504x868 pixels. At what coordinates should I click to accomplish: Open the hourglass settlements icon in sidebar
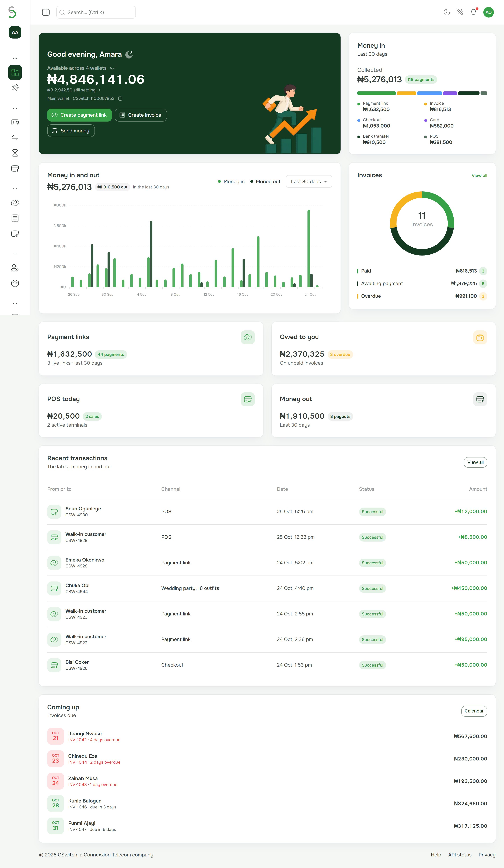pyautogui.click(x=15, y=153)
